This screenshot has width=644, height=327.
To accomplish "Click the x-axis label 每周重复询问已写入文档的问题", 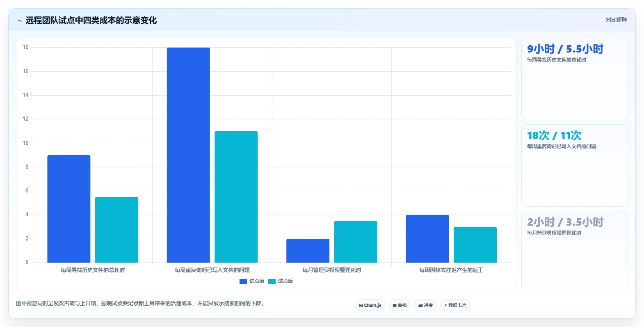I will click(x=212, y=270).
